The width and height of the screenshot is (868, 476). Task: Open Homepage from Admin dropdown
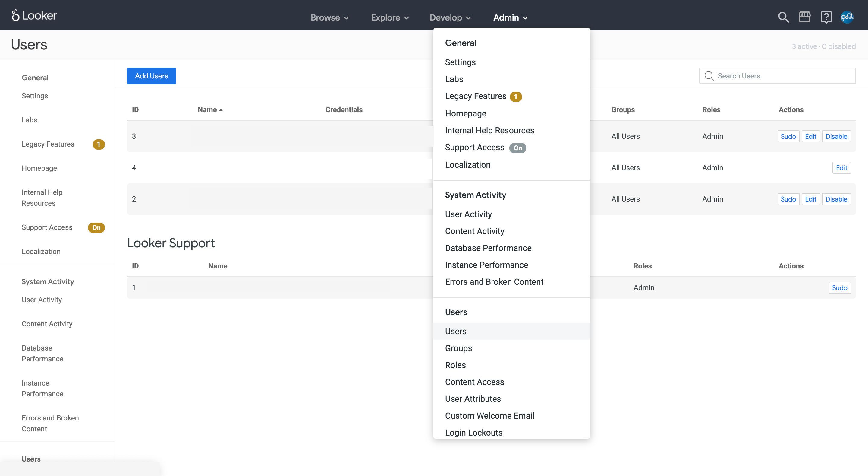tap(465, 114)
